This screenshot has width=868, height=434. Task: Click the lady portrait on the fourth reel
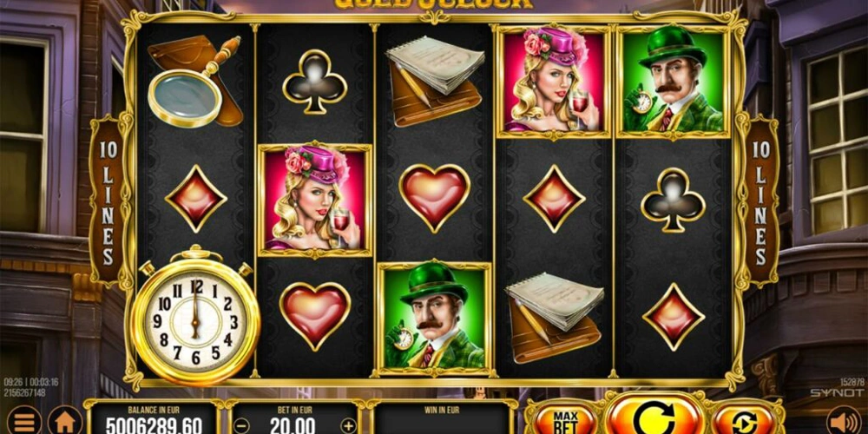click(x=554, y=82)
